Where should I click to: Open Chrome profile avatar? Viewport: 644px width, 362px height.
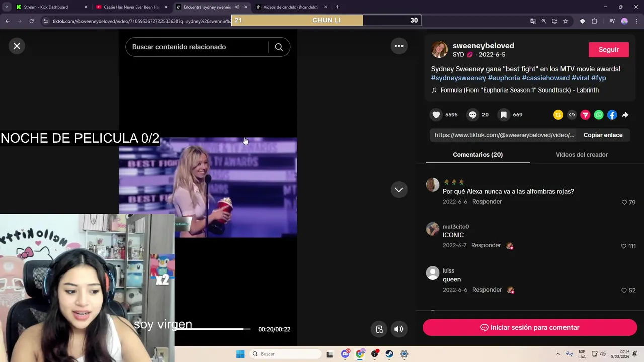click(624, 21)
